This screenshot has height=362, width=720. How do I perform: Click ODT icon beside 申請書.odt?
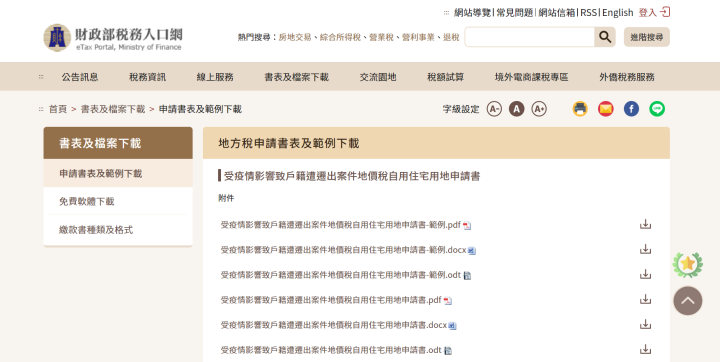pos(448,351)
